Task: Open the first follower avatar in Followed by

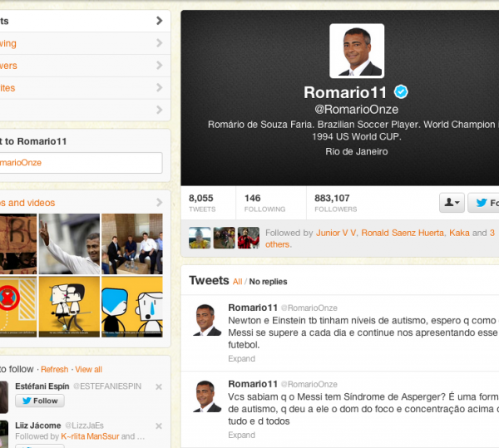Action: (200, 238)
